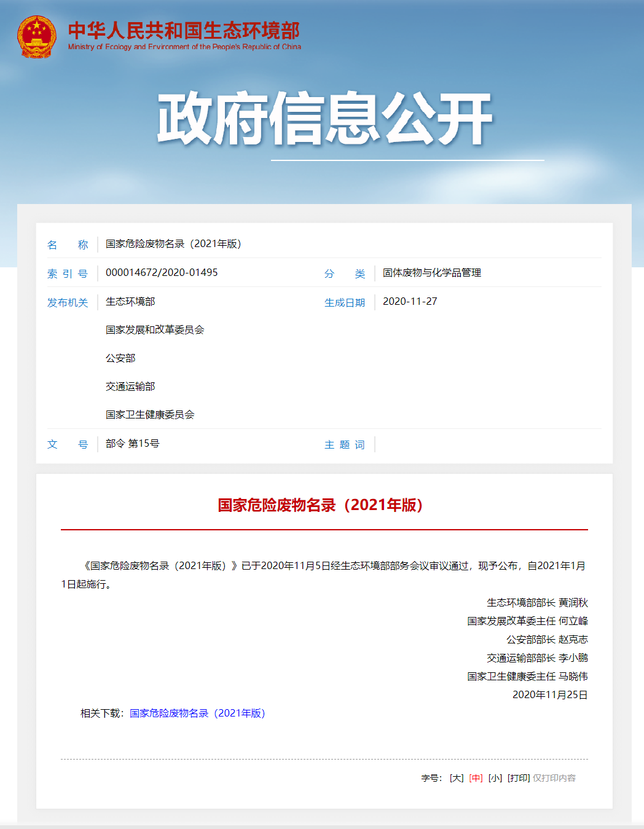This screenshot has height=829, width=644.
Task: Set font size to small [小]
Action: tap(495, 778)
